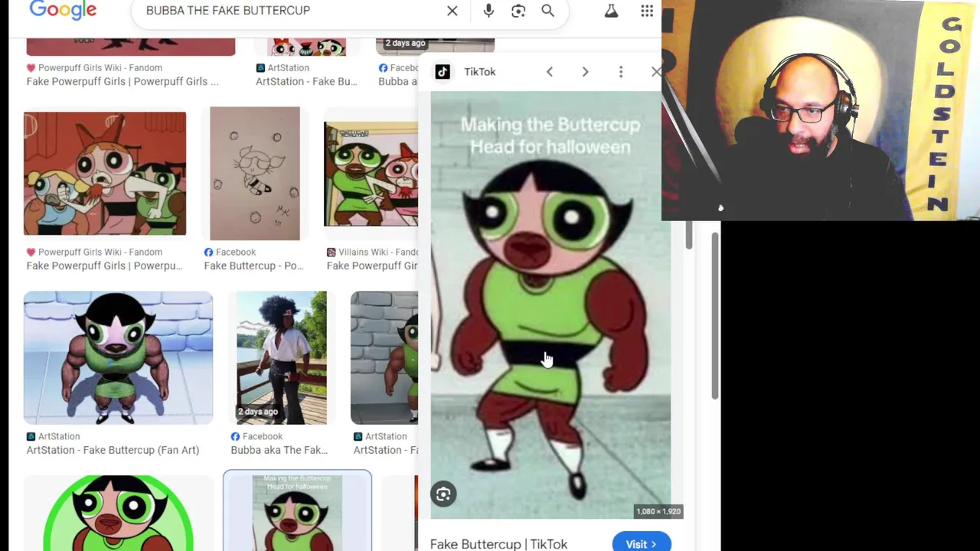Visit the Fake Buttercup TikTok page
980x551 pixels.
[642, 543]
